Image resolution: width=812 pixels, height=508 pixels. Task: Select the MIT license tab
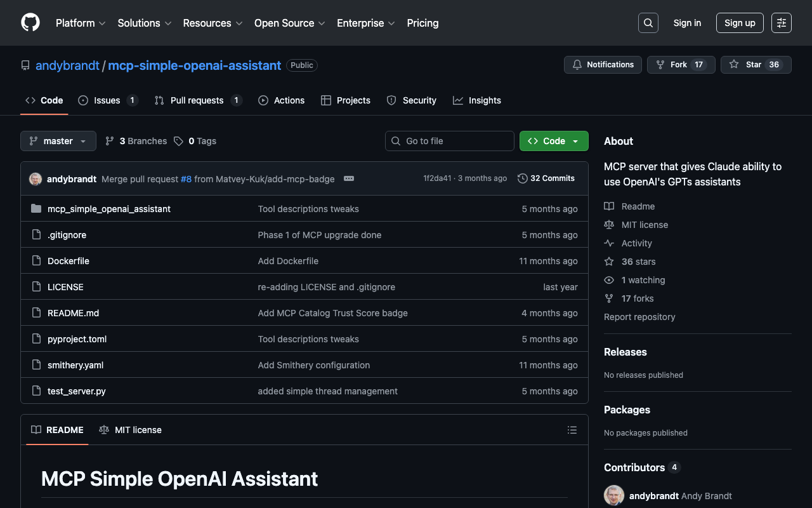pos(131,430)
